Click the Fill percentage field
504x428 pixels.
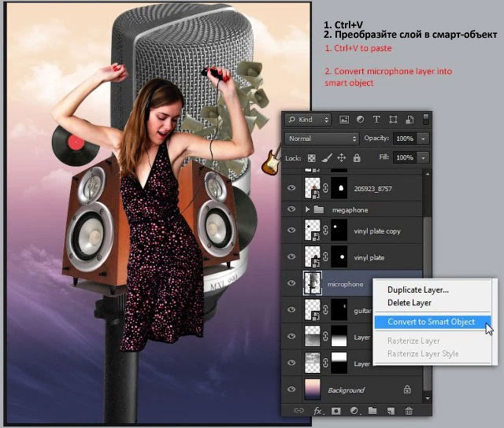(405, 157)
